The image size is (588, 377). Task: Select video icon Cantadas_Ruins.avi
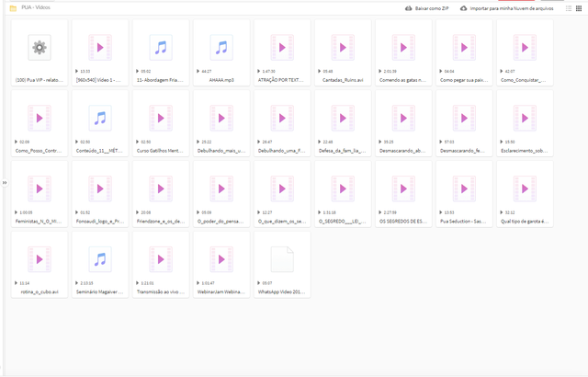point(343,47)
